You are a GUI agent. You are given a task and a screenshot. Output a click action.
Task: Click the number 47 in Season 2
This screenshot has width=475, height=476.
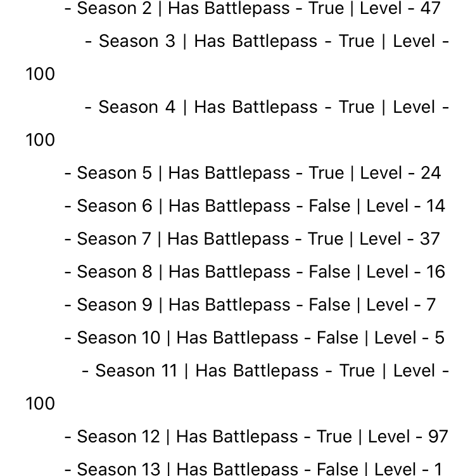click(430, 8)
